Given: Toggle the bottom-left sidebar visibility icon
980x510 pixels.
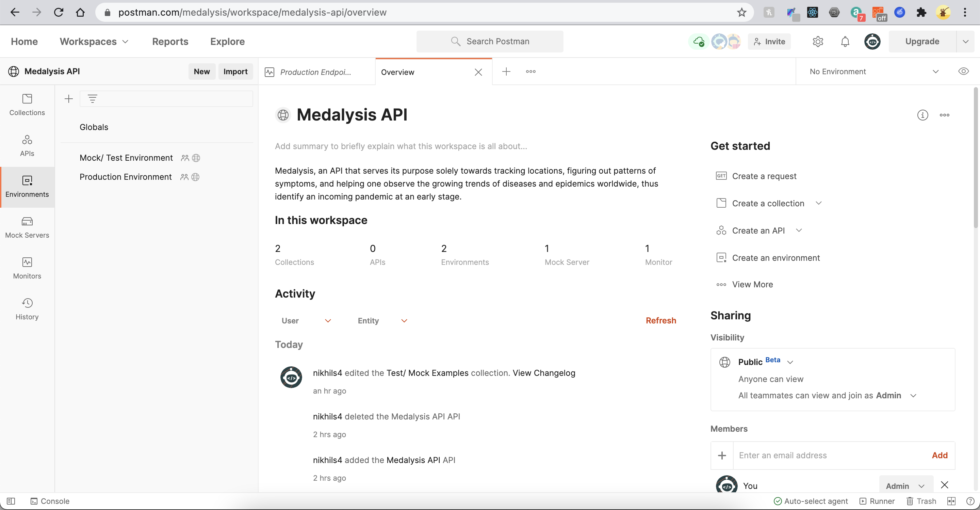Looking at the screenshot, I should tap(11, 501).
